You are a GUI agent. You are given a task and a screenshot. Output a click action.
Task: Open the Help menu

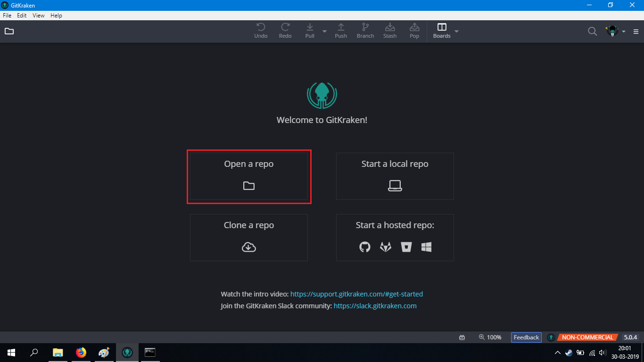pos(57,16)
